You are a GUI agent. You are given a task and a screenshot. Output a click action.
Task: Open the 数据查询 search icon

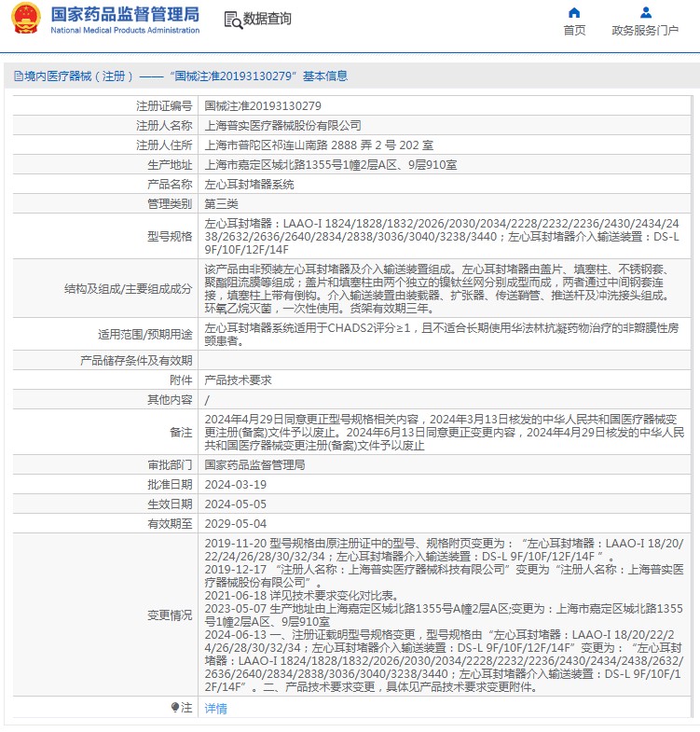click(233, 20)
